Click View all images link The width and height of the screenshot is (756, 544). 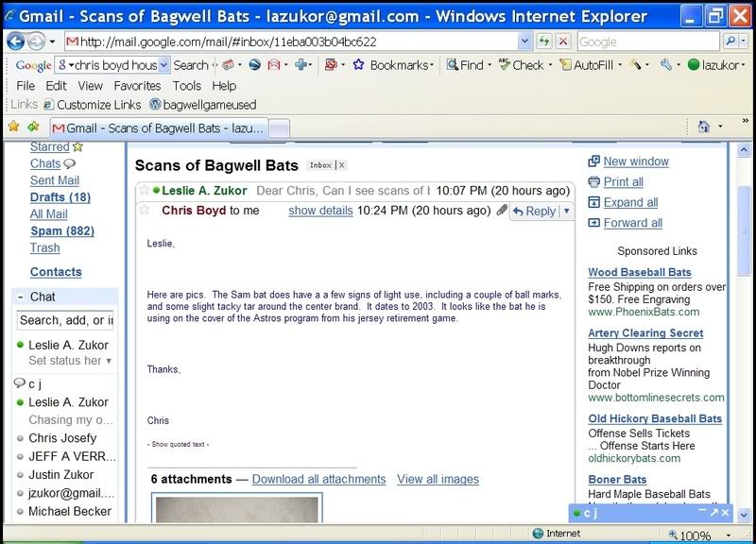(438, 479)
